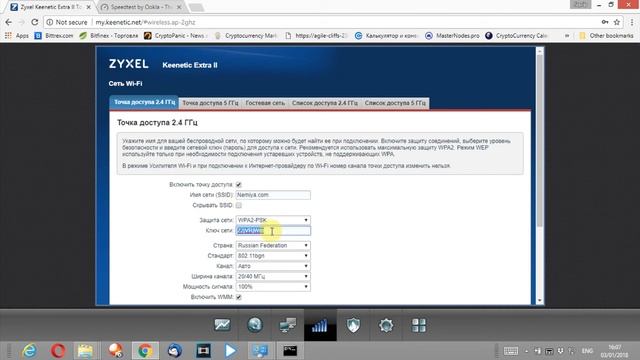Image resolution: width=640 pixels, height=360 pixels.
Task: Toggle the enable WMM checkbox
Action: click(x=239, y=297)
